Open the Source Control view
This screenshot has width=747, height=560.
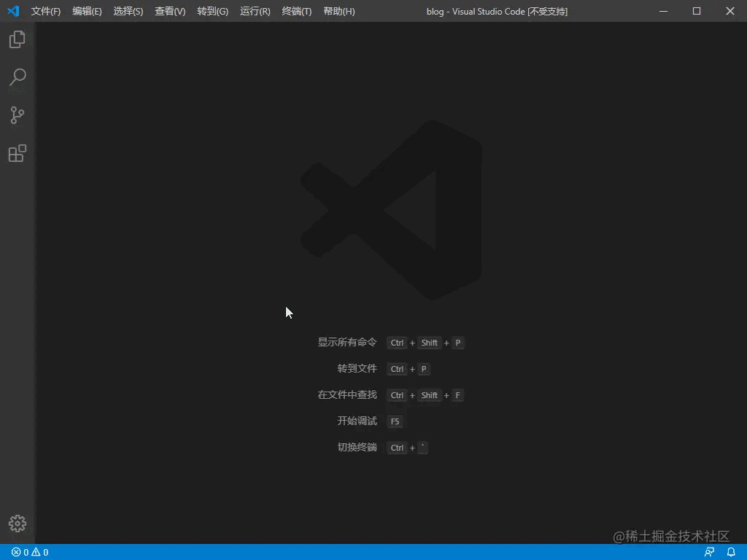(x=17, y=115)
